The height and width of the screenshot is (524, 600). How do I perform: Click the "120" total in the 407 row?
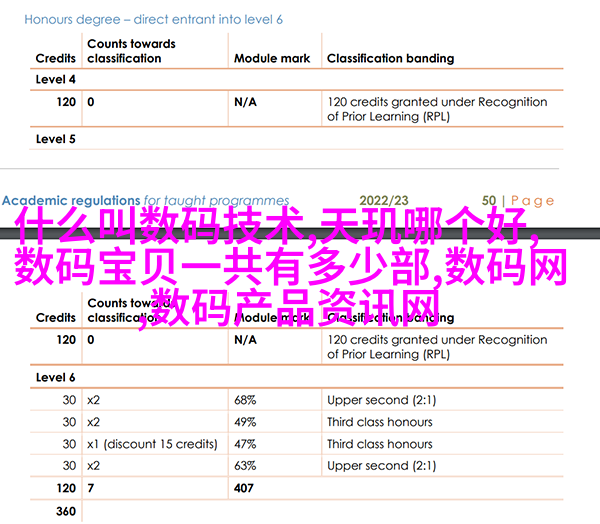point(66,488)
